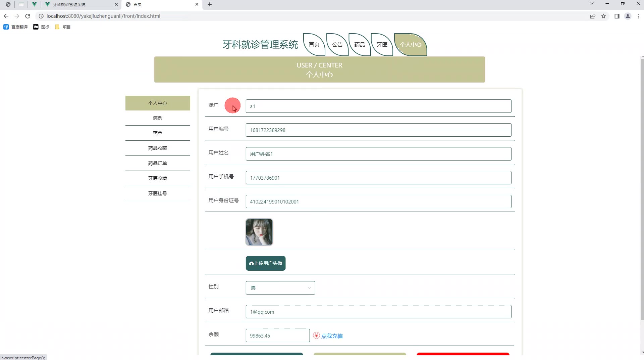The width and height of the screenshot is (644, 360).
Task: Reload the page with the refresh icon
Action: click(28, 16)
